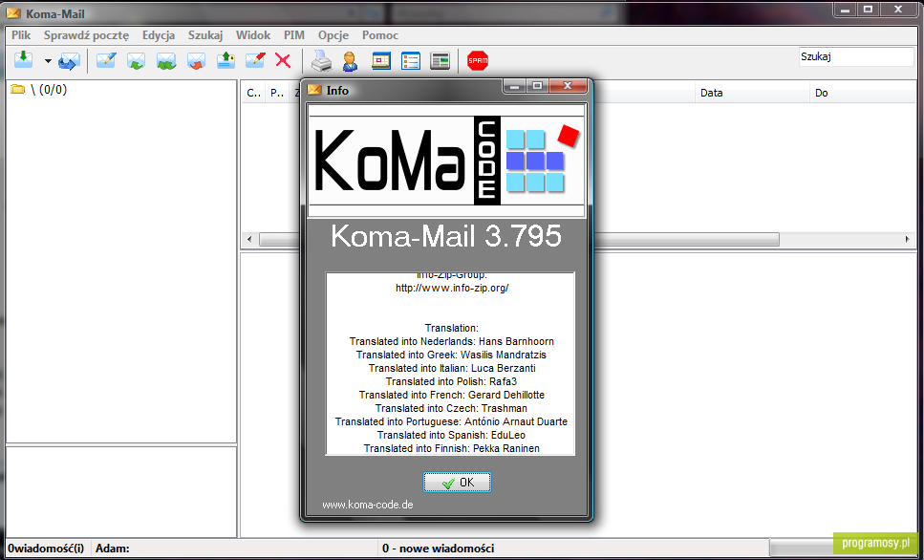The image size is (924, 560).
Task: Click the news layout toolbar icon
Action: [x=441, y=61]
